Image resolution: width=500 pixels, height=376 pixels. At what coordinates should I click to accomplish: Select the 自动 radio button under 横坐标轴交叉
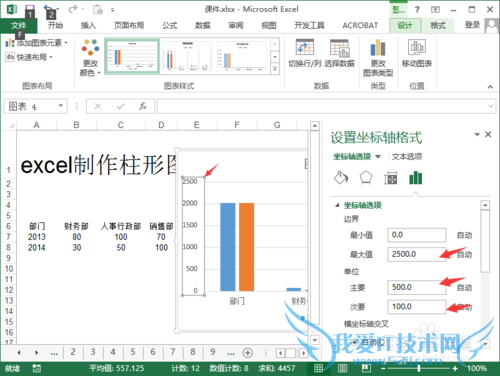point(355,342)
